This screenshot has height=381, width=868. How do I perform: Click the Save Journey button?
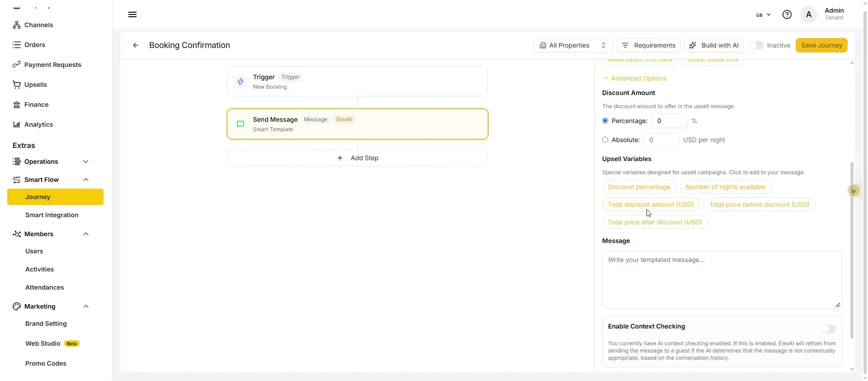coord(821,45)
